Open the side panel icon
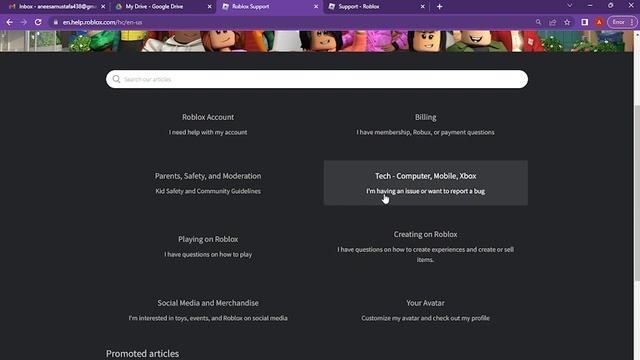Image resolution: width=640 pixels, height=360 pixels. click(x=584, y=22)
